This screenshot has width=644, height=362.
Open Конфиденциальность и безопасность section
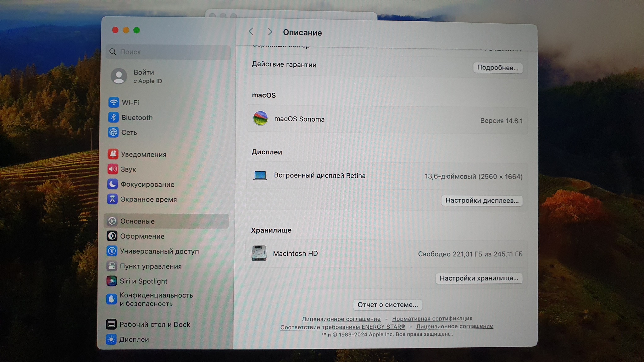point(156,299)
